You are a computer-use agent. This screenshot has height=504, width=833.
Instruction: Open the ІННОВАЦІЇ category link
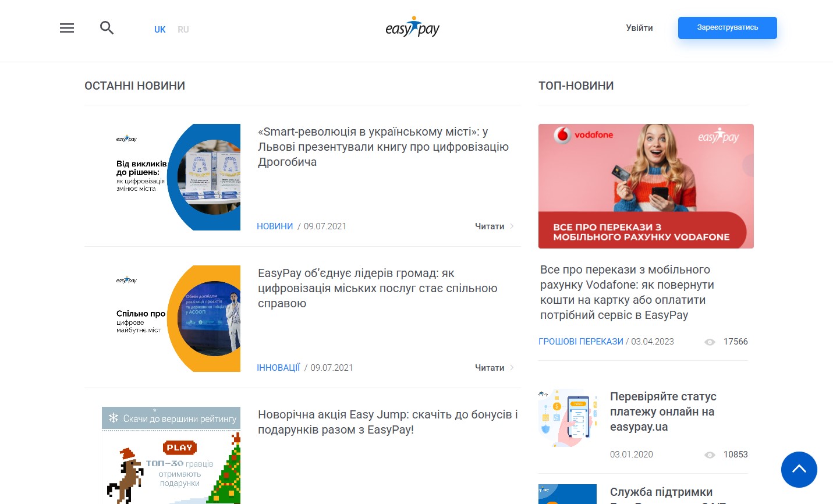278,368
